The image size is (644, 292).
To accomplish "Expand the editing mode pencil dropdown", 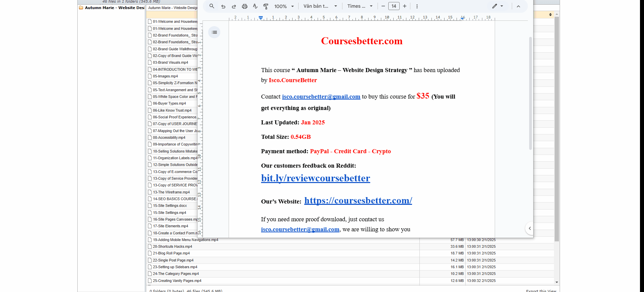I will (x=498, y=6).
